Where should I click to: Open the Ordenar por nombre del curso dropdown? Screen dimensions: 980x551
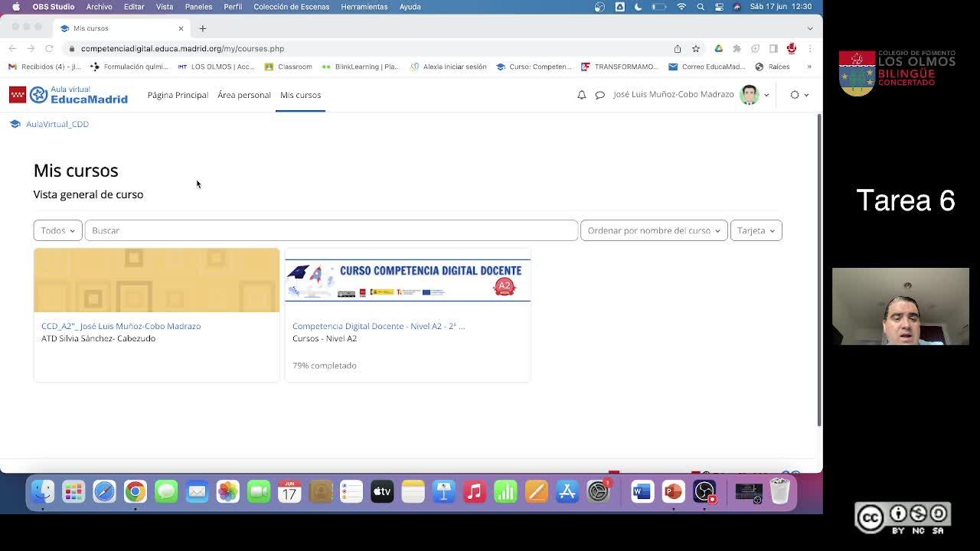pos(654,230)
